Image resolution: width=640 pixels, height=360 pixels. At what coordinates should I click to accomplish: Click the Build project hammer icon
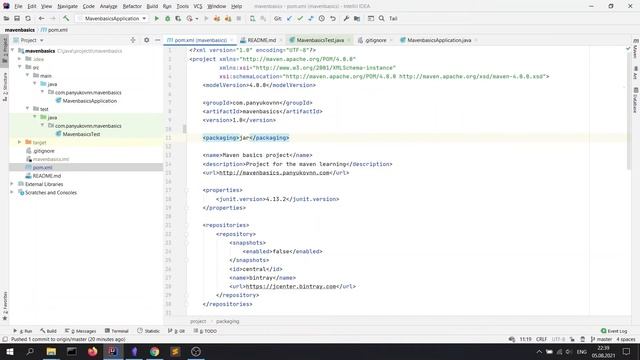(66, 18)
